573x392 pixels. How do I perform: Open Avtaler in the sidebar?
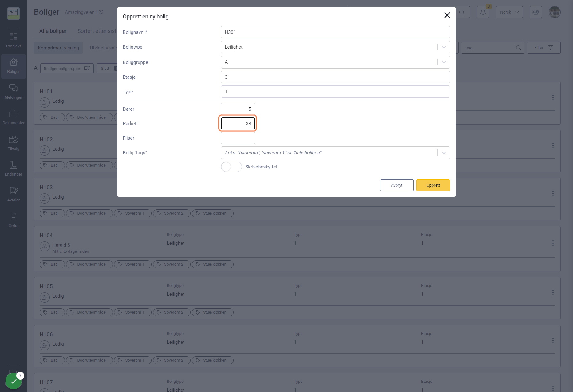click(14, 195)
